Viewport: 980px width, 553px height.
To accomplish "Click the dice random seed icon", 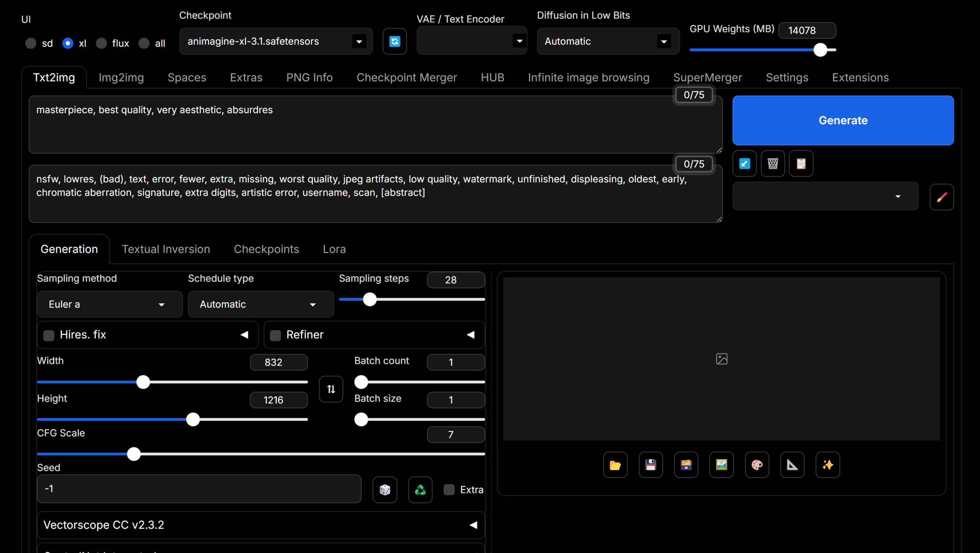I will point(385,490).
